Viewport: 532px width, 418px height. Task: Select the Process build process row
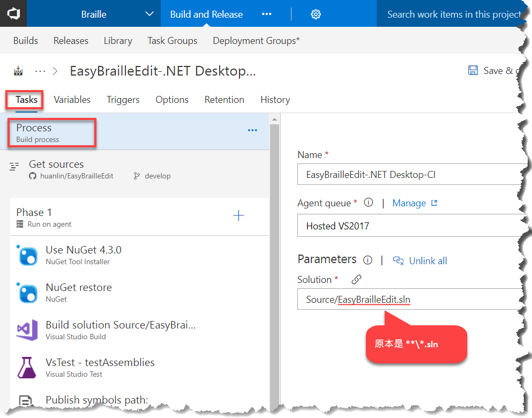point(134,132)
